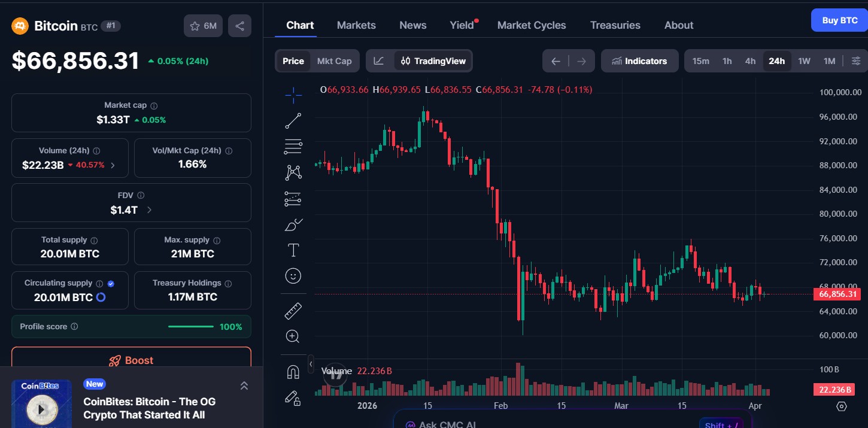This screenshot has height=428, width=868.
Task: Select the text annotation tool
Action: (x=293, y=250)
